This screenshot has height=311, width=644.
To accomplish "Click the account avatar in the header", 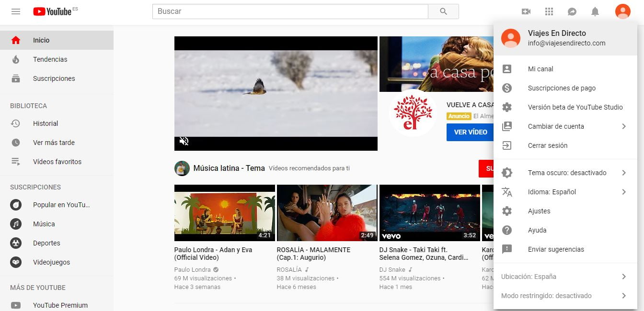I will 622,11.
